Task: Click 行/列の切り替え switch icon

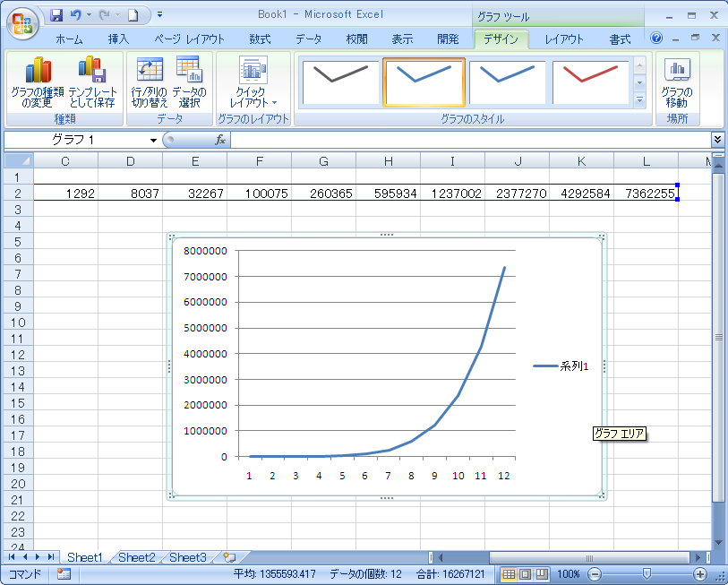Action: click(150, 70)
